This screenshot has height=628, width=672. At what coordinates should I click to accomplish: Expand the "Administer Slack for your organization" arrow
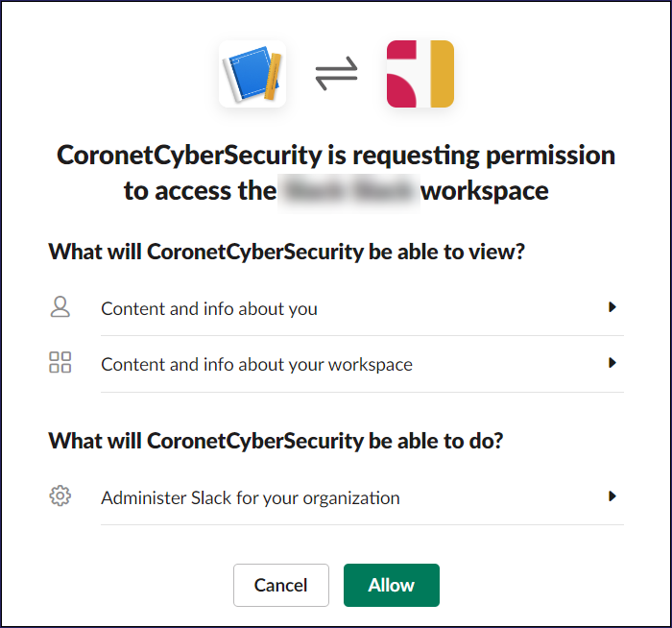click(612, 496)
